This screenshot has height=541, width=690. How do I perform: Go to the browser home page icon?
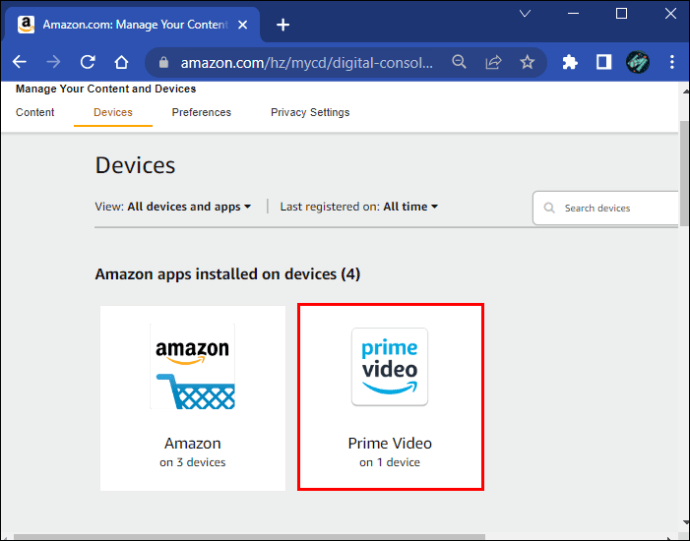pos(121,62)
